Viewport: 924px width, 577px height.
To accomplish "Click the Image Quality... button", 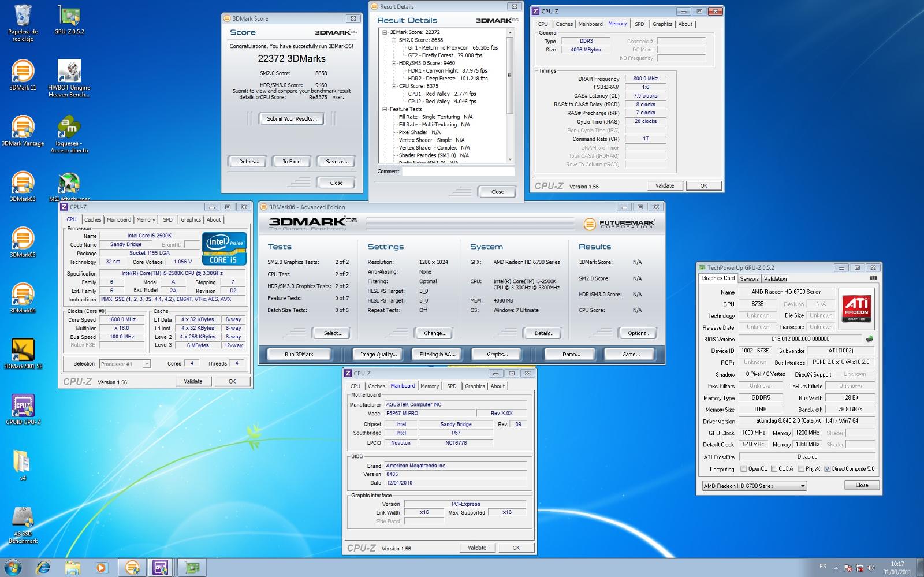I will pos(379,355).
